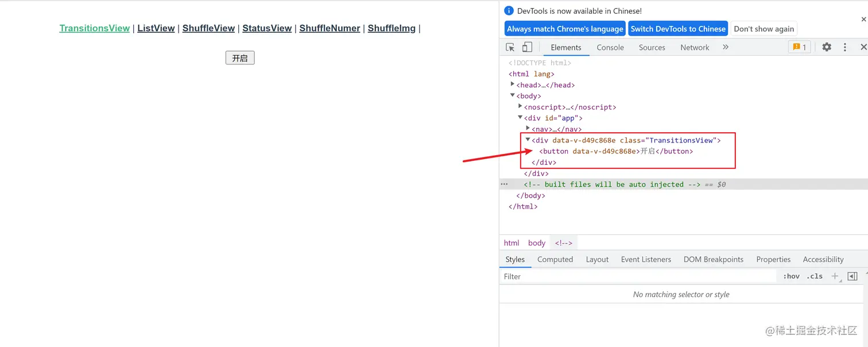Focus the styles Filter input field
Image resolution: width=868 pixels, height=347 pixels.
637,276
